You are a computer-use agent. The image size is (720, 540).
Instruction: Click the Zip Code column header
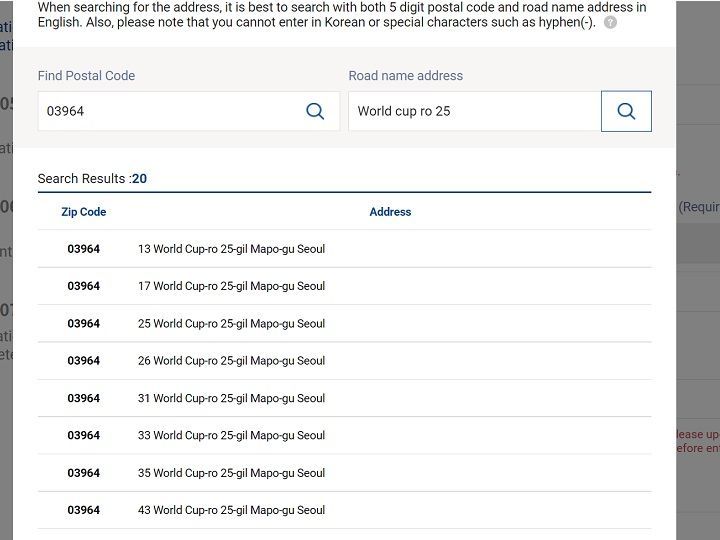[x=84, y=212]
